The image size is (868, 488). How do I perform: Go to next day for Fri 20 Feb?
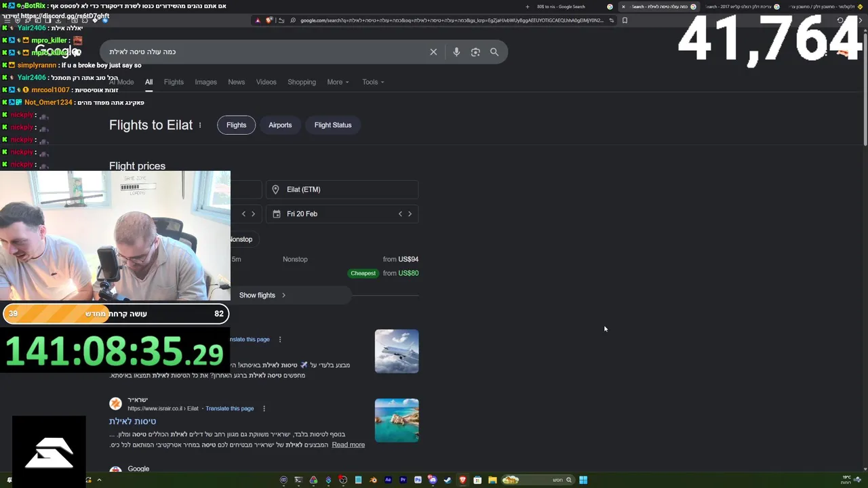[410, 214]
